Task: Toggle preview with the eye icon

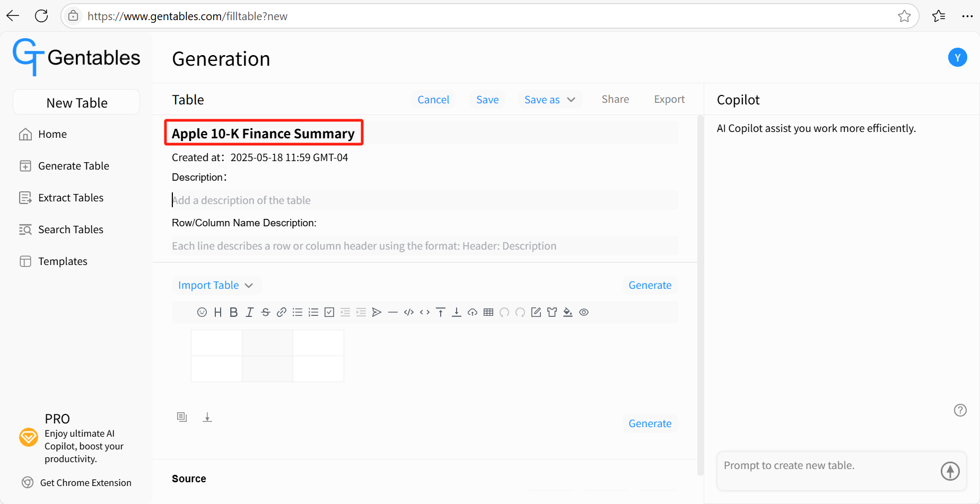Action: [x=584, y=312]
